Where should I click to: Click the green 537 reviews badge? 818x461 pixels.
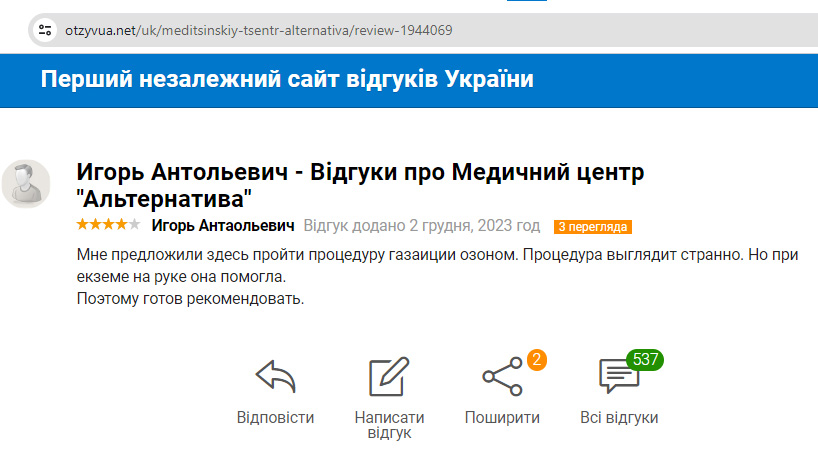pos(645,359)
